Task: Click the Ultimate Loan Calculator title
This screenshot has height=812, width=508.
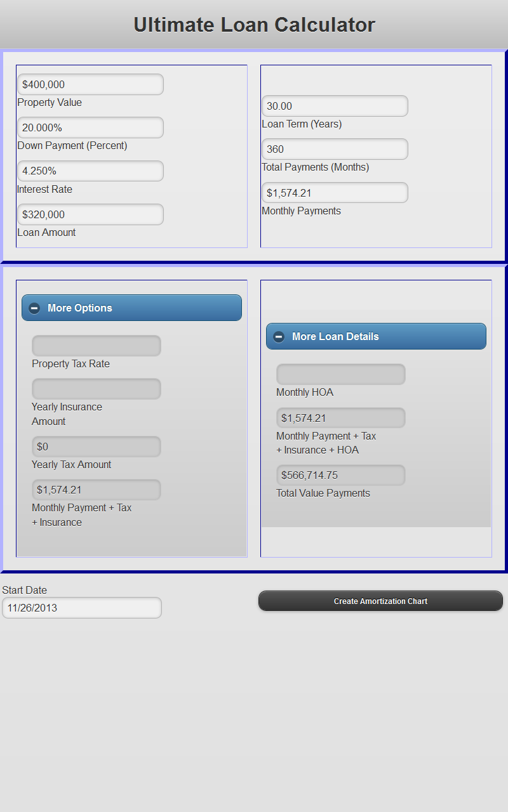Action: [x=254, y=25]
